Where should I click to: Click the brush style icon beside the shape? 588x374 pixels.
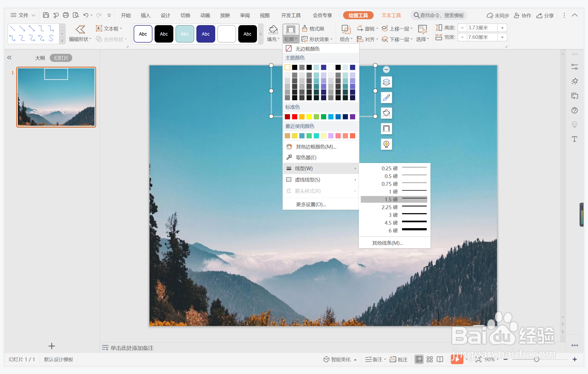click(x=386, y=98)
